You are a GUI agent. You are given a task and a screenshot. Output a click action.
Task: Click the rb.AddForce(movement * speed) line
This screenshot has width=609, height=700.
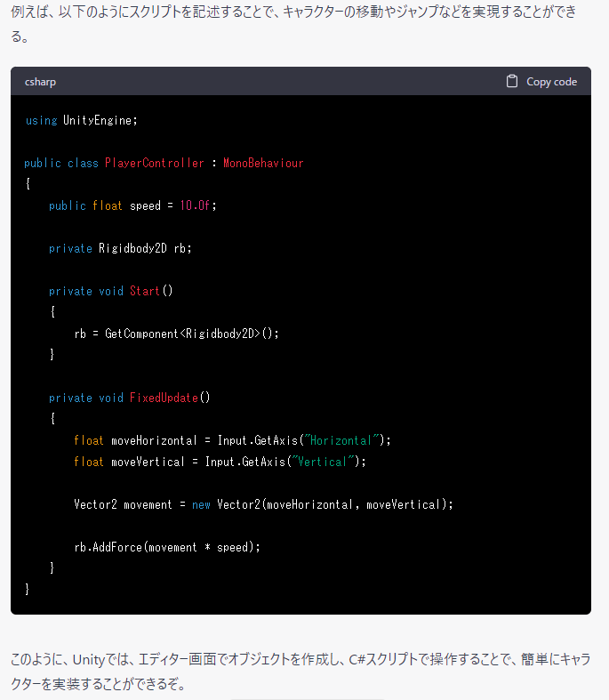(x=167, y=547)
